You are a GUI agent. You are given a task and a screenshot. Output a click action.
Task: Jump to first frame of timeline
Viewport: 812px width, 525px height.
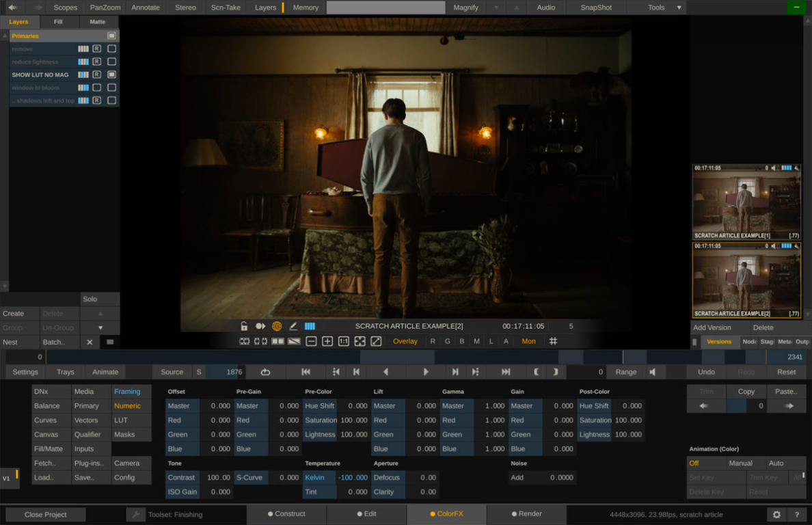306,372
